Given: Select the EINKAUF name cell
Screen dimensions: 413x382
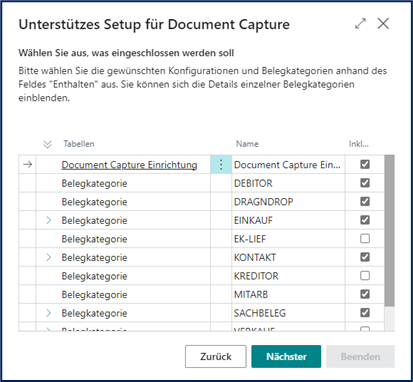Looking at the screenshot, I should click(288, 220).
